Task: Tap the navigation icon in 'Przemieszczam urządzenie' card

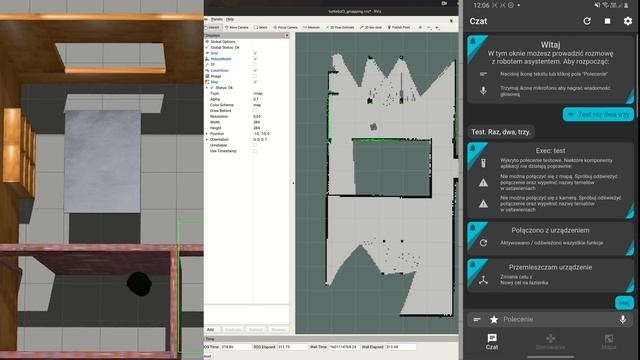Action: tap(483, 280)
